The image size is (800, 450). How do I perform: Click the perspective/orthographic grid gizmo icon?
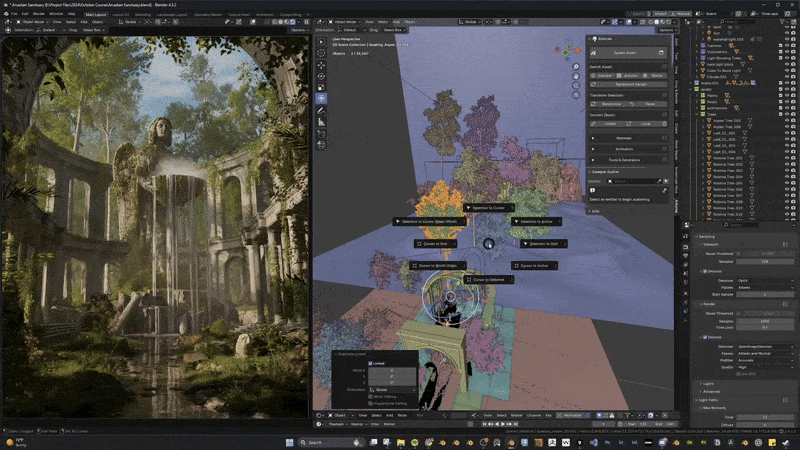pos(576,94)
